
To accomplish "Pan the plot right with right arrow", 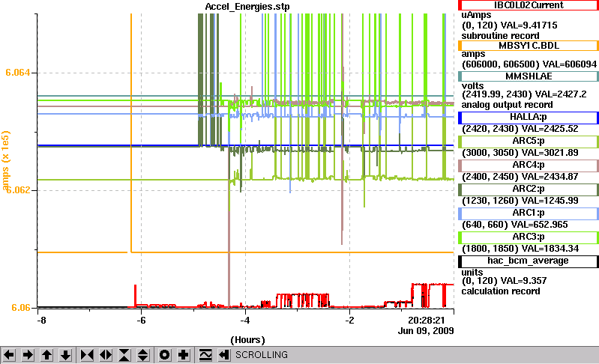I will 28,355.
